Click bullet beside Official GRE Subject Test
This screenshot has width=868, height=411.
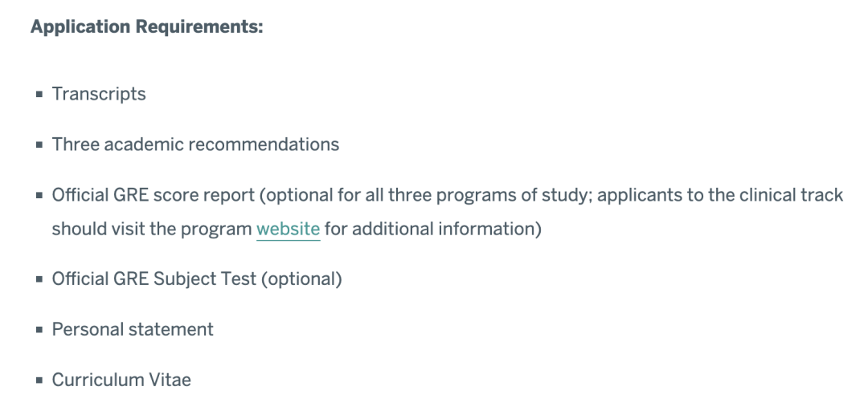click(x=39, y=279)
